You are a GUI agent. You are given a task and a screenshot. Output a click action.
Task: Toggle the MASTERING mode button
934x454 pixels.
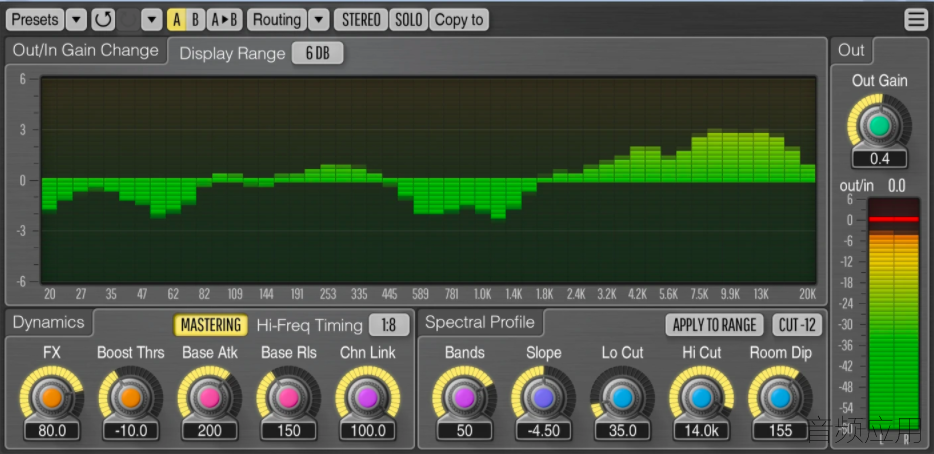pos(211,325)
